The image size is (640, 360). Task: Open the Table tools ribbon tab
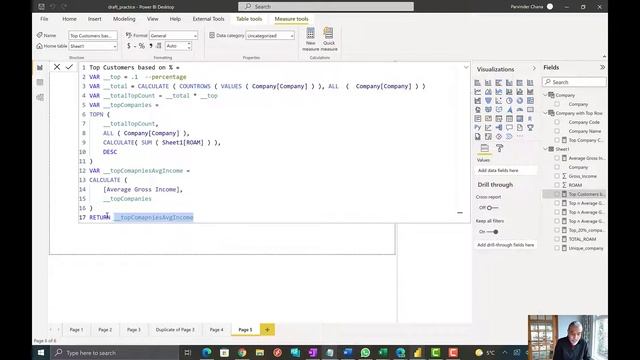tap(249, 19)
